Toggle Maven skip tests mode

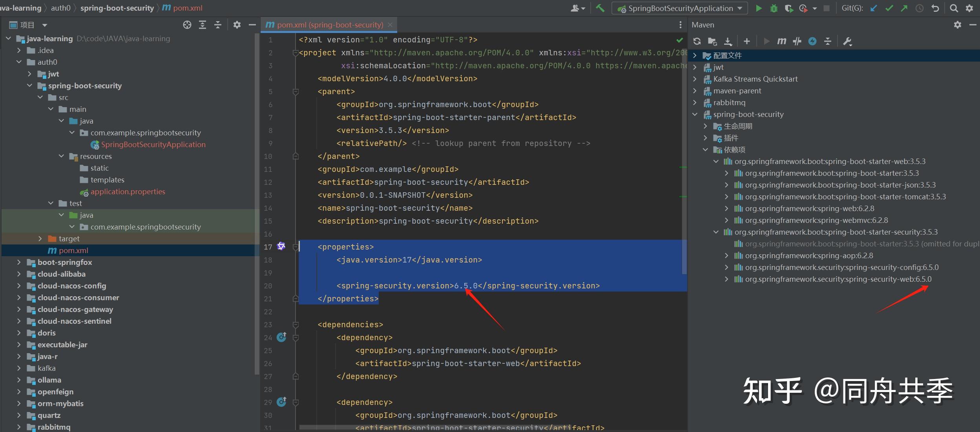tap(812, 41)
